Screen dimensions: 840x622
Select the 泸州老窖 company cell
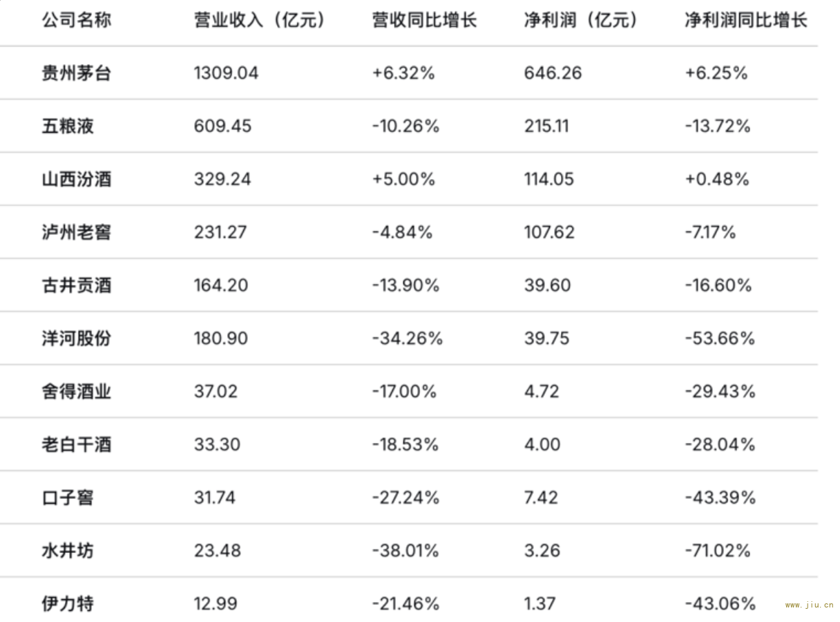[x=76, y=232]
